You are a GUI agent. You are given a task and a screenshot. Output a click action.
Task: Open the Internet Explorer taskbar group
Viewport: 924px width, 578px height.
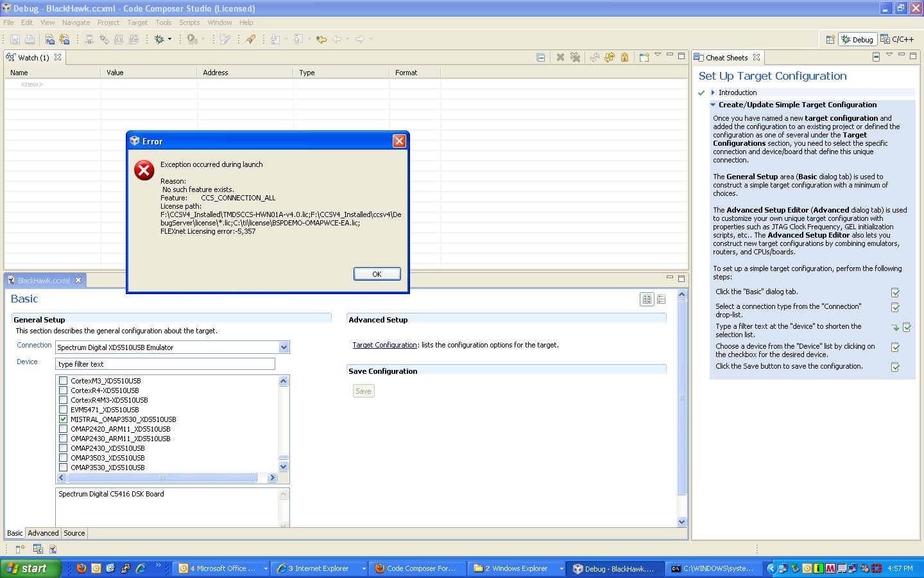click(x=320, y=568)
